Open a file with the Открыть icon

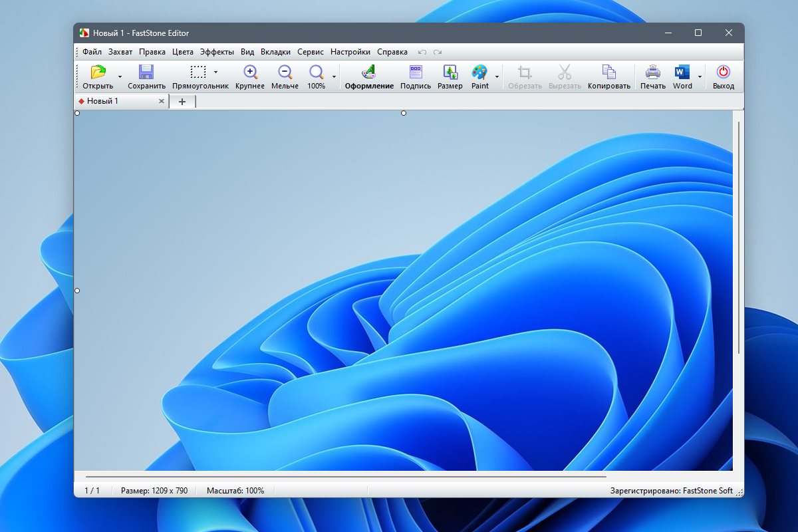98,77
